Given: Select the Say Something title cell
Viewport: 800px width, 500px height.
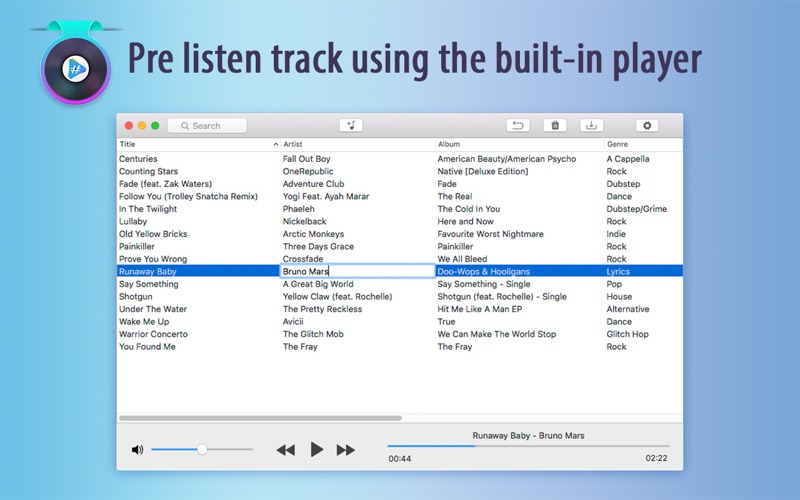Looking at the screenshot, I should click(148, 284).
